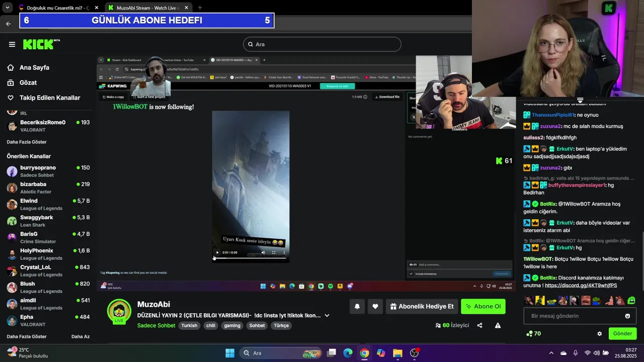644x362 pixels.
Task: Toggle the notification bell for MuzoAbi
Action: point(357,306)
